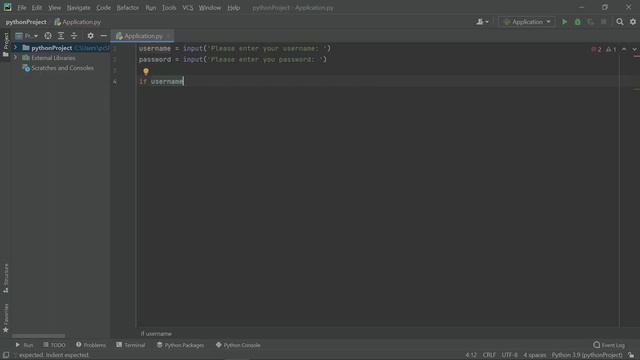Image resolution: width=640 pixels, height=360 pixels.
Task: Click Application.py breadcrumb in navigation bar
Action: [x=78, y=22]
